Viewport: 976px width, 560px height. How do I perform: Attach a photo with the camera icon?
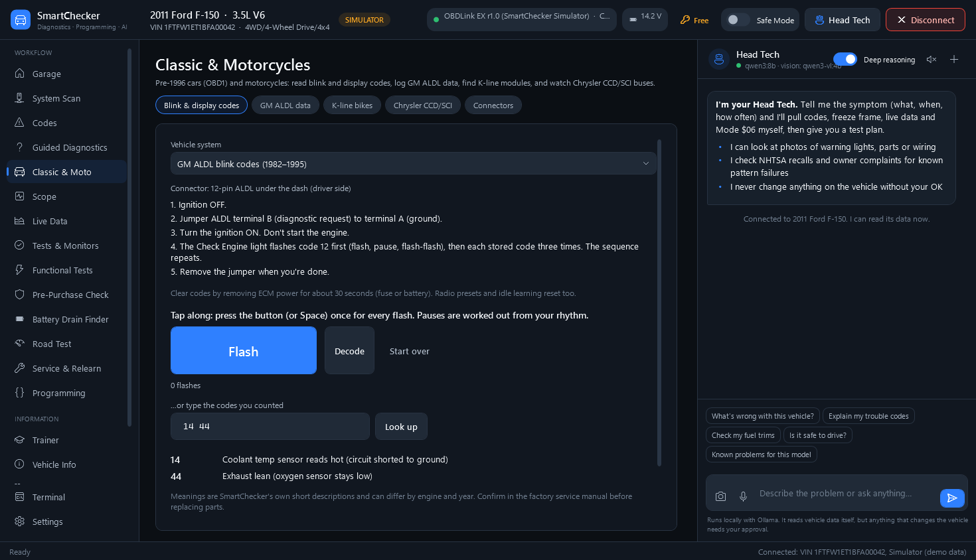click(721, 496)
